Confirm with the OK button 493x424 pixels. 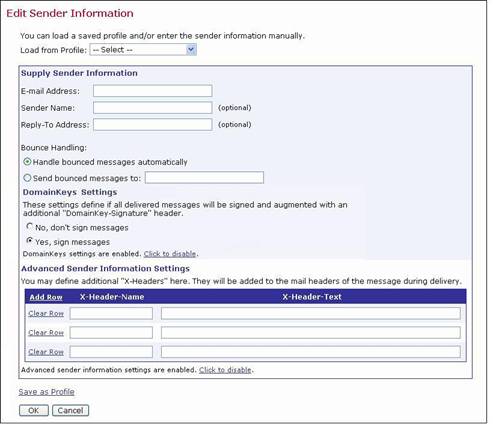tap(34, 410)
